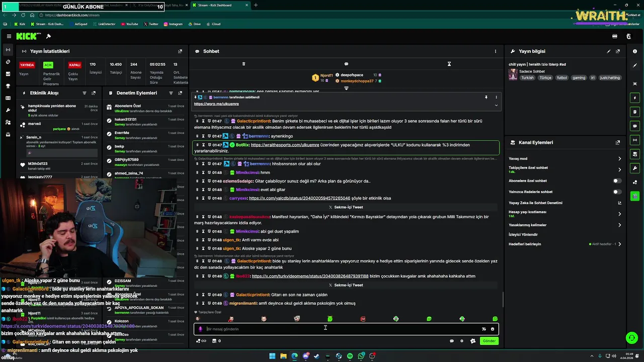Filter the Denetim Eylemleri list

point(171,93)
